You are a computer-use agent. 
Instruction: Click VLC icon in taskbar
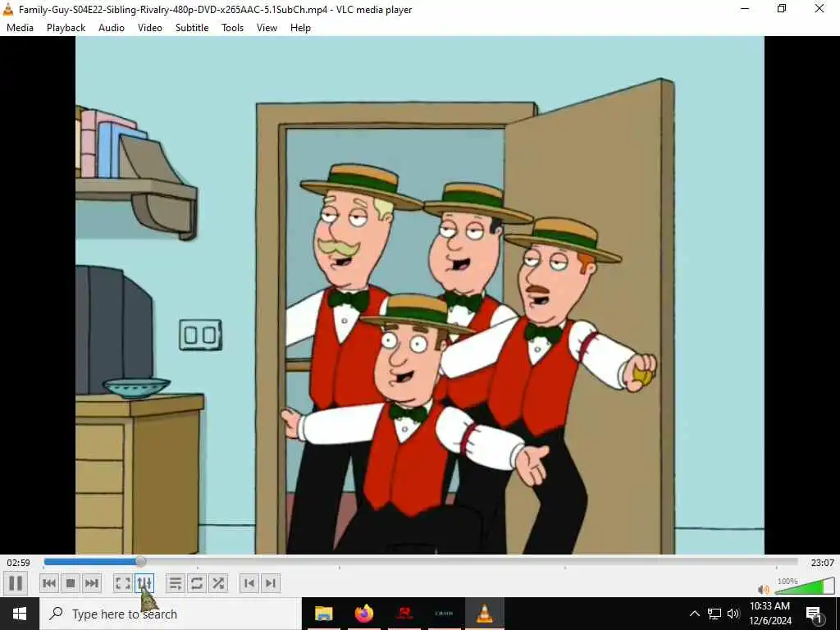click(484, 614)
